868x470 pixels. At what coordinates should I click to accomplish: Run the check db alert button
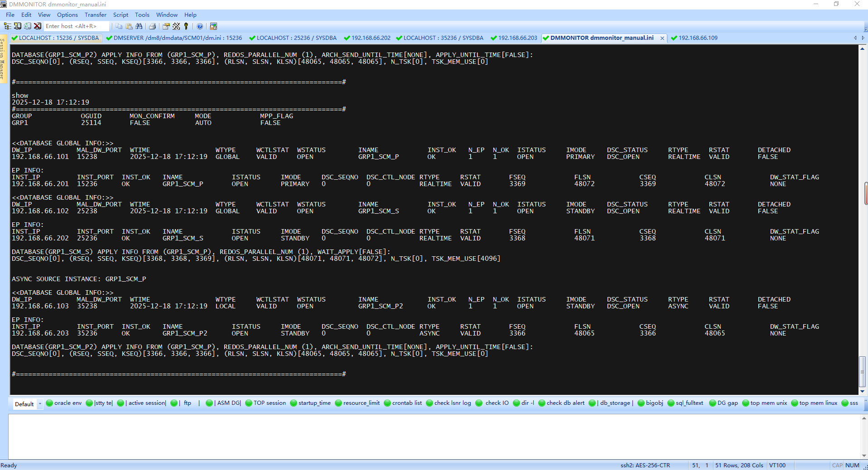tap(561, 403)
